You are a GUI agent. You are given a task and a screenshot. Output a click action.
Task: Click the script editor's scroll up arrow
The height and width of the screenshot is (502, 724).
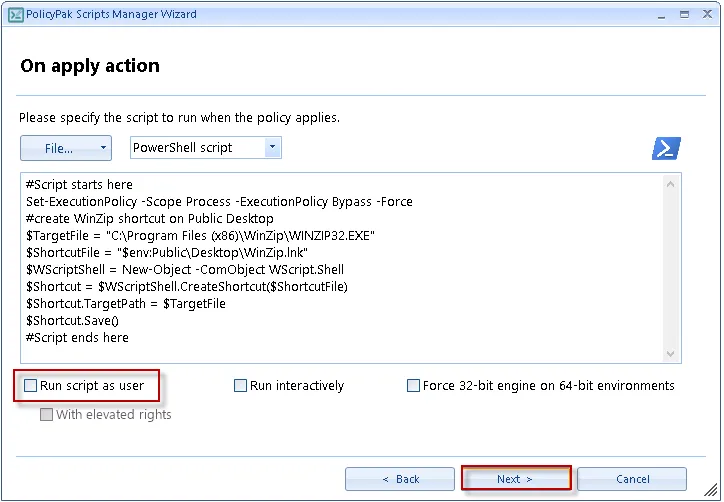point(673,182)
